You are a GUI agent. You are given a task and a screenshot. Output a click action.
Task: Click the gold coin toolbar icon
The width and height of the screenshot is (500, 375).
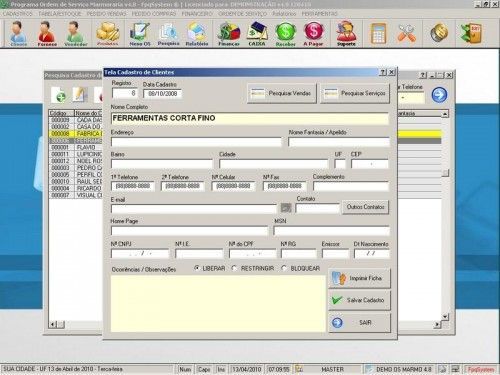click(439, 33)
